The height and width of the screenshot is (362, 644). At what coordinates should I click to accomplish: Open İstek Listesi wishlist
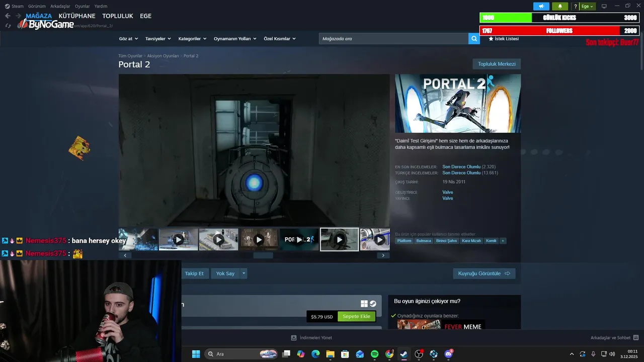504,39
